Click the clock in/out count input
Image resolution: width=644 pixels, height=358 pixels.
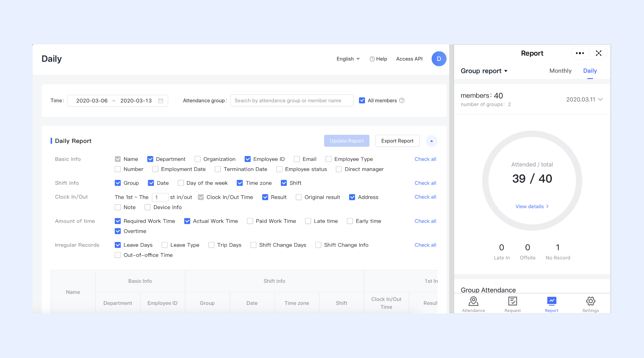click(x=160, y=197)
